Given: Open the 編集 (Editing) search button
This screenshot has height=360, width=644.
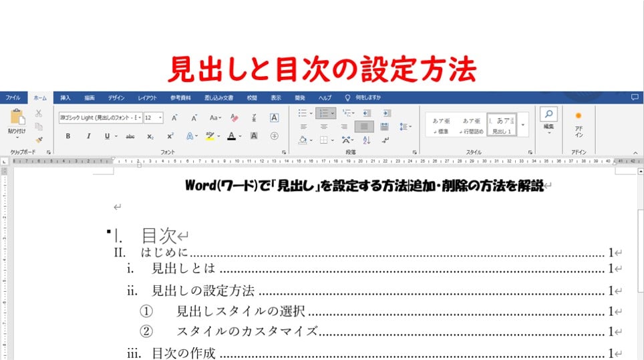Looking at the screenshot, I should [548, 120].
